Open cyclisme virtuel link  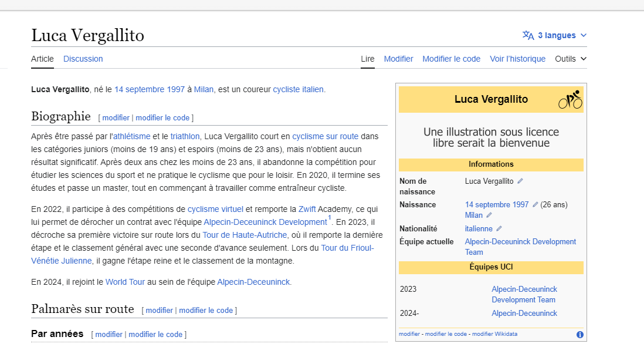coord(215,209)
